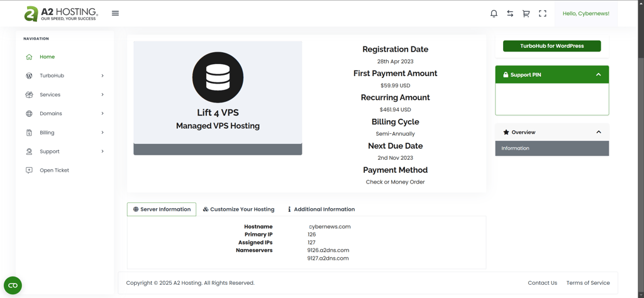Click the nameserver 9127.a2dns.com
The height and width of the screenshot is (298, 644).
(x=328, y=258)
